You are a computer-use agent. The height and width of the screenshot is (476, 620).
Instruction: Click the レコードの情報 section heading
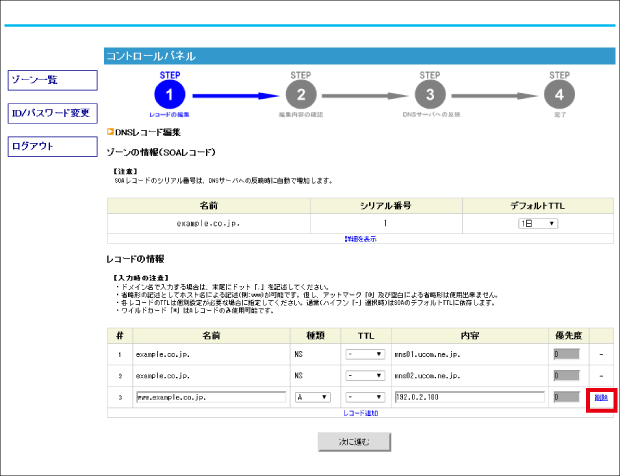click(135, 259)
